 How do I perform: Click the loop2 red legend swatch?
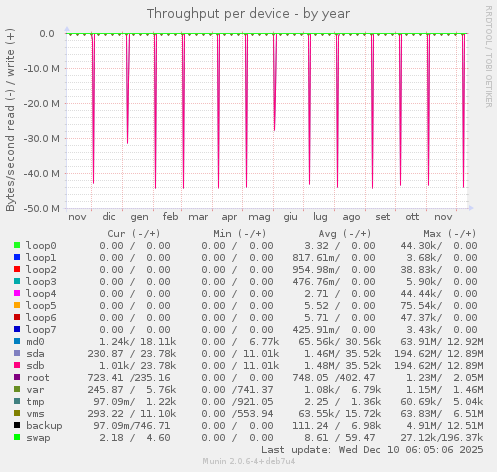point(17,269)
